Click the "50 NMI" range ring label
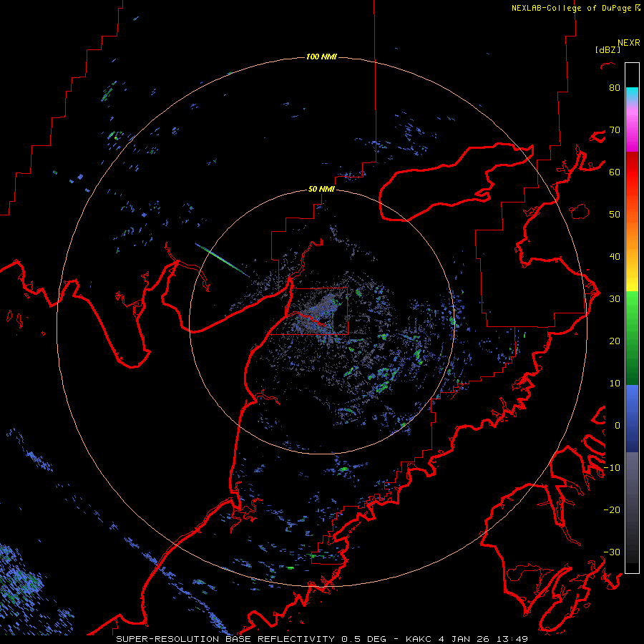 pyautogui.click(x=321, y=189)
